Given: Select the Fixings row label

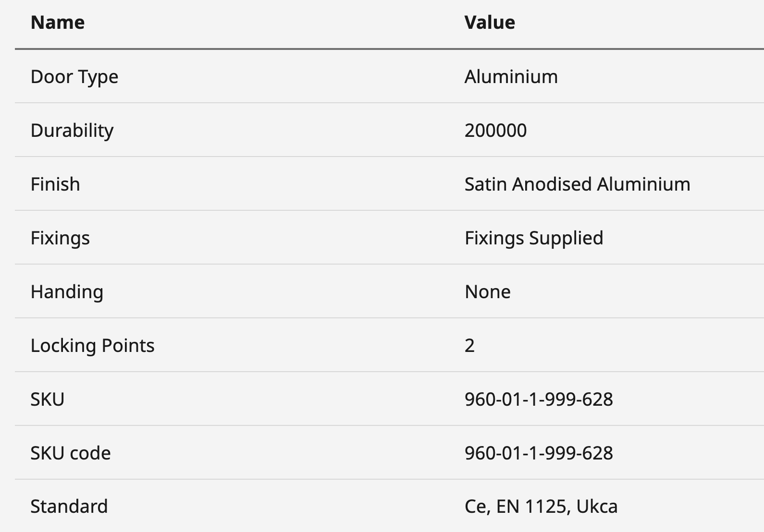Looking at the screenshot, I should [x=60, y=238].
